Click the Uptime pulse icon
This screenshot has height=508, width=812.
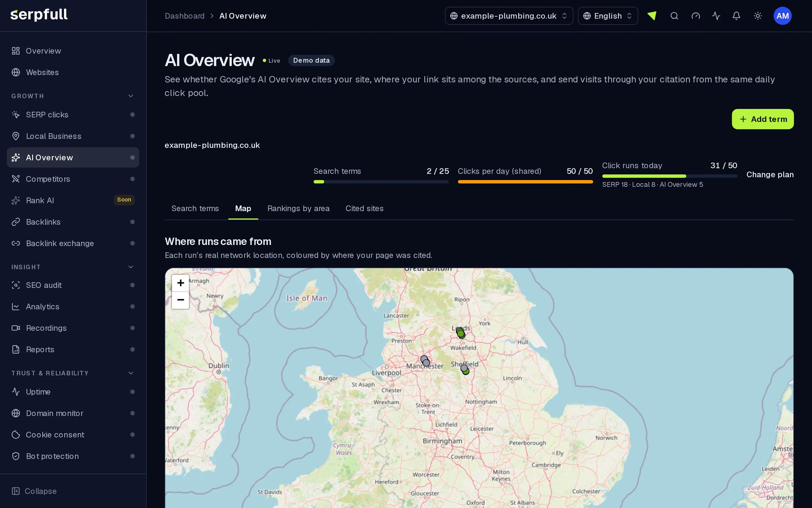(x=16, y=392)
